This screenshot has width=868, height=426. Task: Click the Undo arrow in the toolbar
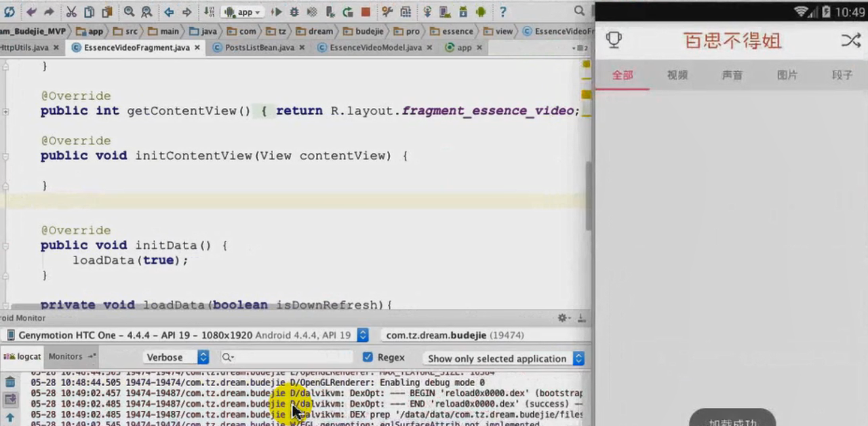(x=31, y=12)
